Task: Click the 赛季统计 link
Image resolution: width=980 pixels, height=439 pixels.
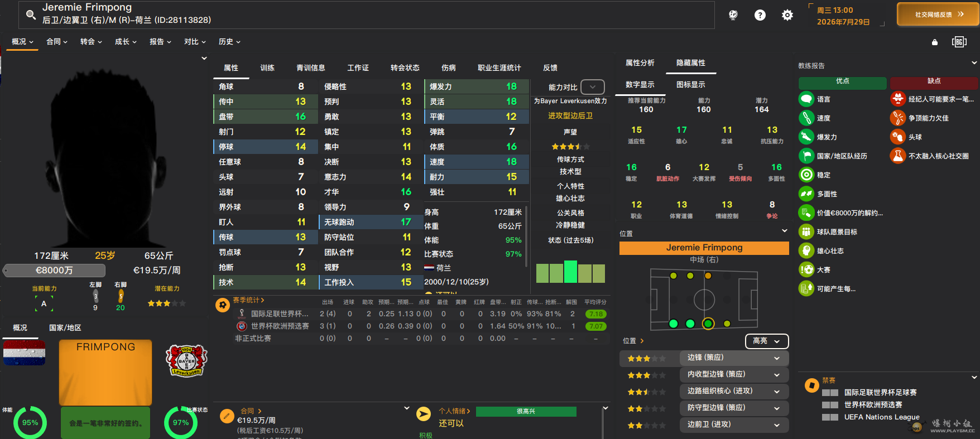Action: click(x=248, y=300)
